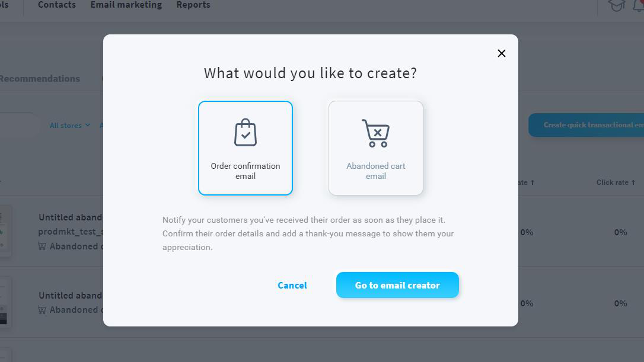The image size is (644, 362).
Task: Switch to the Recommendations tab
Action: [39, 78]
